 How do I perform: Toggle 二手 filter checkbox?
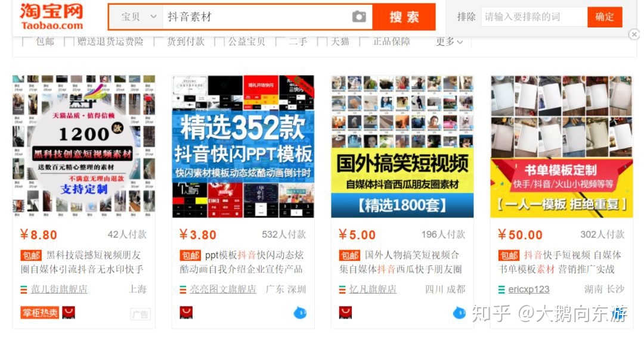280,42
